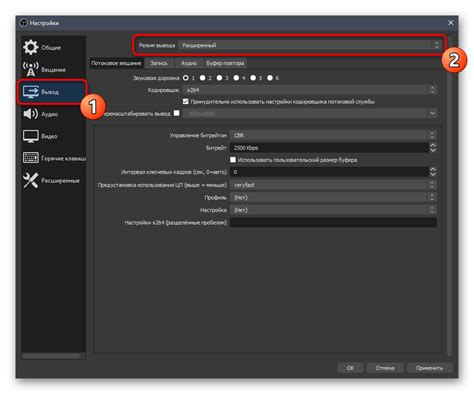This screenshot has width=474, height=394.
Task: Click the x264 options text field
Action: (x=333, y=222)
